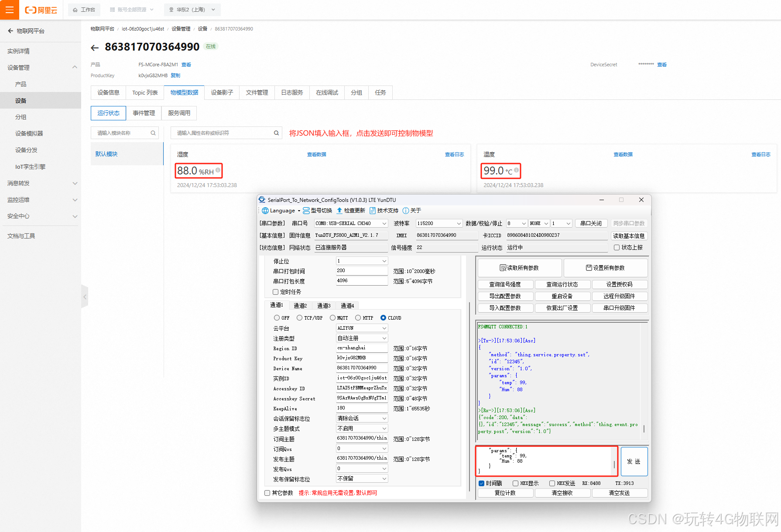781x532 pixels.
Task: Collapse the sidebar with the side handle
Action: (85, 297)
